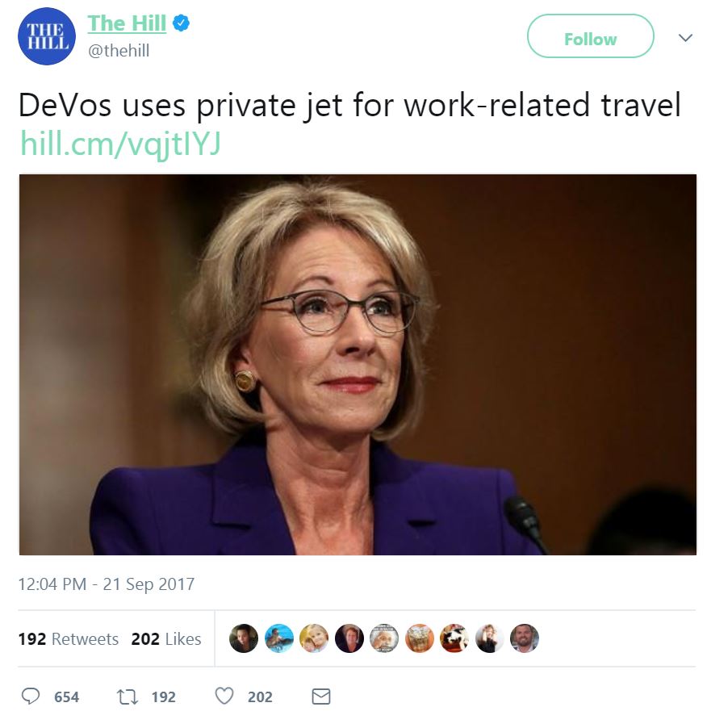Open the tweet options chevron dropdown
The image size is (707, 728).
click(685, 37)
